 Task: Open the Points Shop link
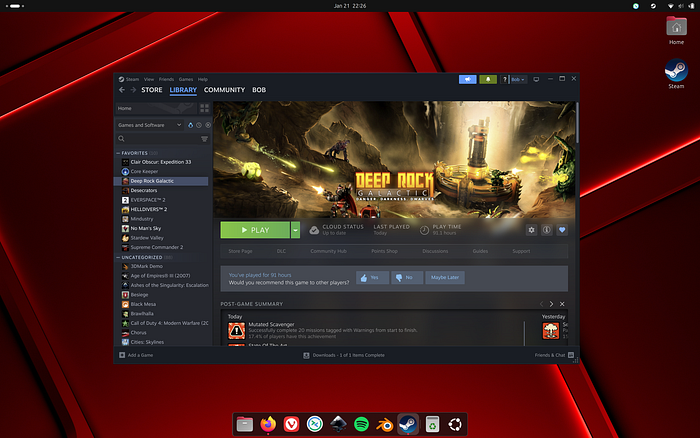coord(384,251)
